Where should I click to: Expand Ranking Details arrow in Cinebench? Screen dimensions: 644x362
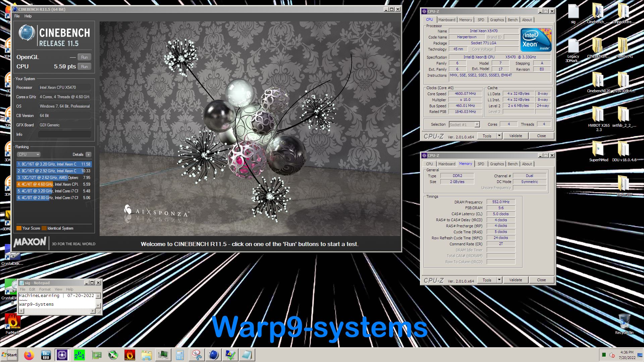click(88, 155)
